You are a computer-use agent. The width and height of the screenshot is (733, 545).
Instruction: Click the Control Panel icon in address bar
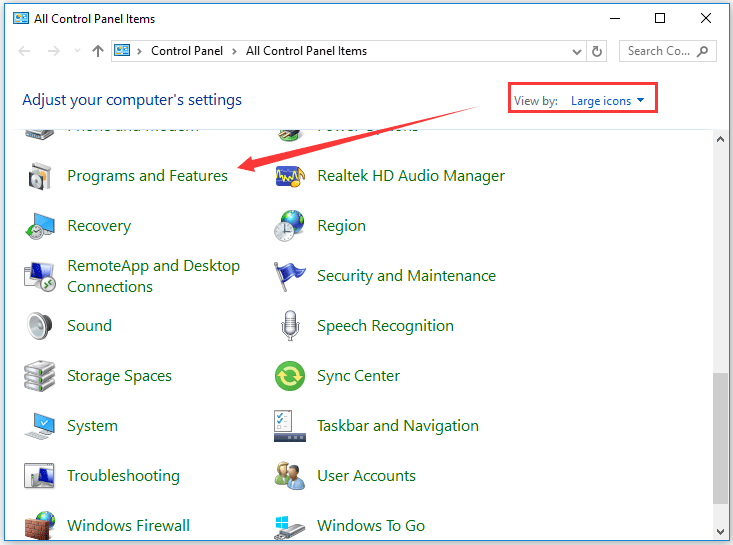pyautogui.click(x=122, y=50)
